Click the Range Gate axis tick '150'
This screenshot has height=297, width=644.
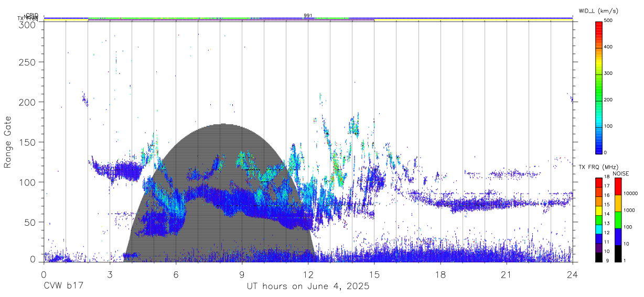pyautogui.click(x=28, y=142)
